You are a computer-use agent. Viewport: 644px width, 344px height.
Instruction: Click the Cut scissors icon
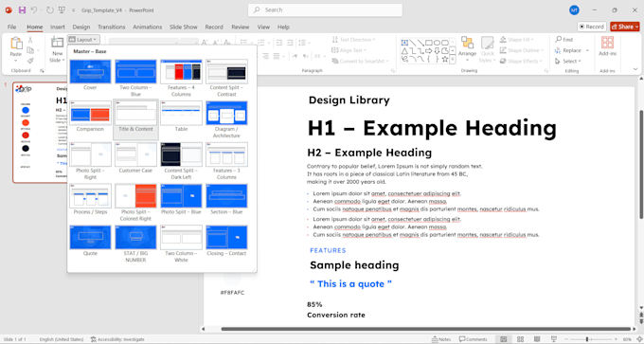[30, 40]
